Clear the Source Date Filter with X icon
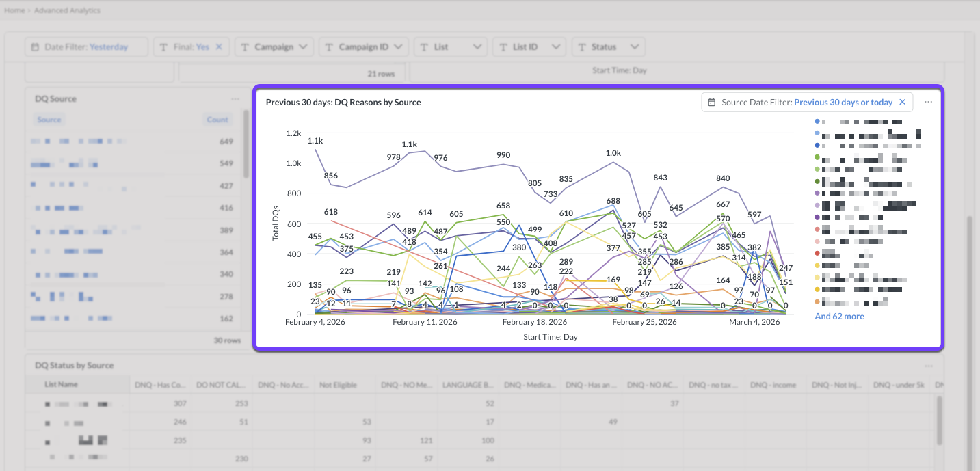The height and width of the screenshot is (471, 980). coord(902,102)
